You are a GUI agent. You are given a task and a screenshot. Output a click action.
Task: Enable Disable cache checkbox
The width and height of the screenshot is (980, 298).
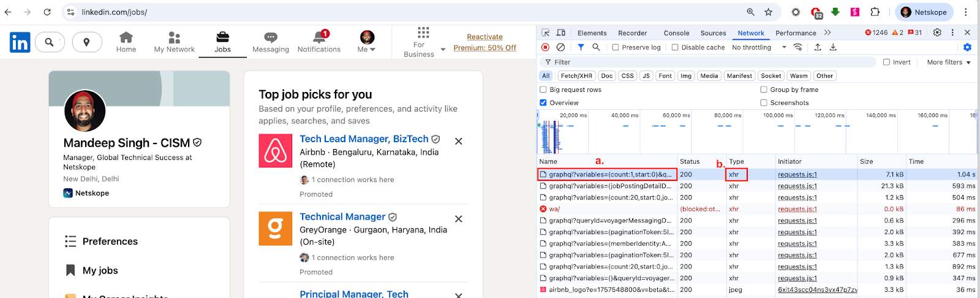tap(675, 47)
